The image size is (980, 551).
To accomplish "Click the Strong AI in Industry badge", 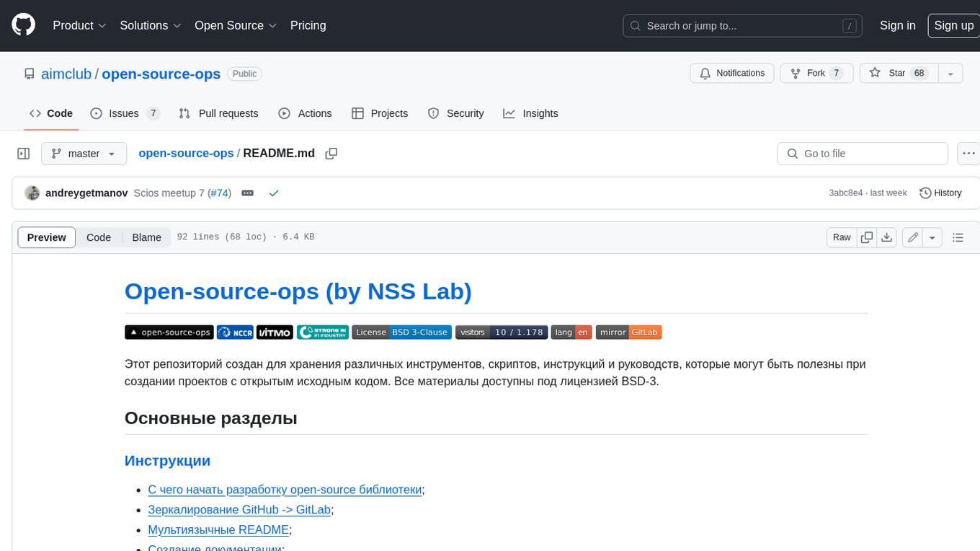I will point(322,332).
